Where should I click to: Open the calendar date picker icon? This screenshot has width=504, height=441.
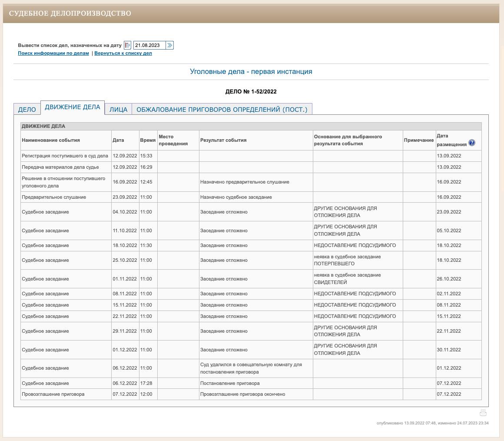click(127, 45)
